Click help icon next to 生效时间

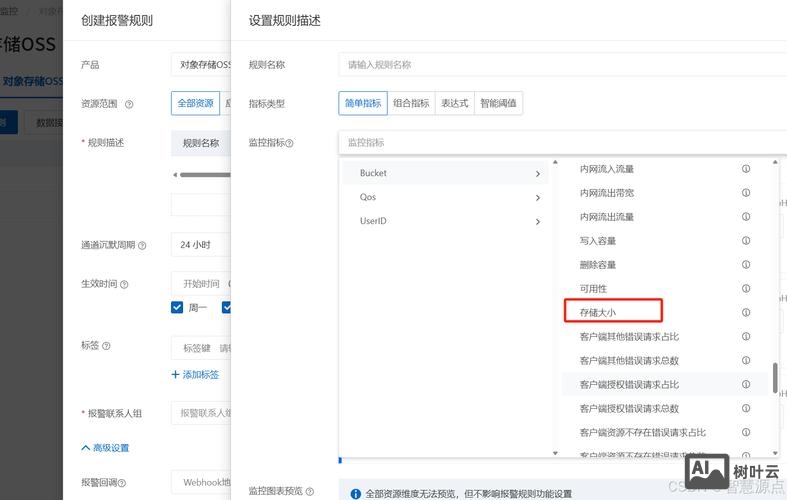(124, 284)
